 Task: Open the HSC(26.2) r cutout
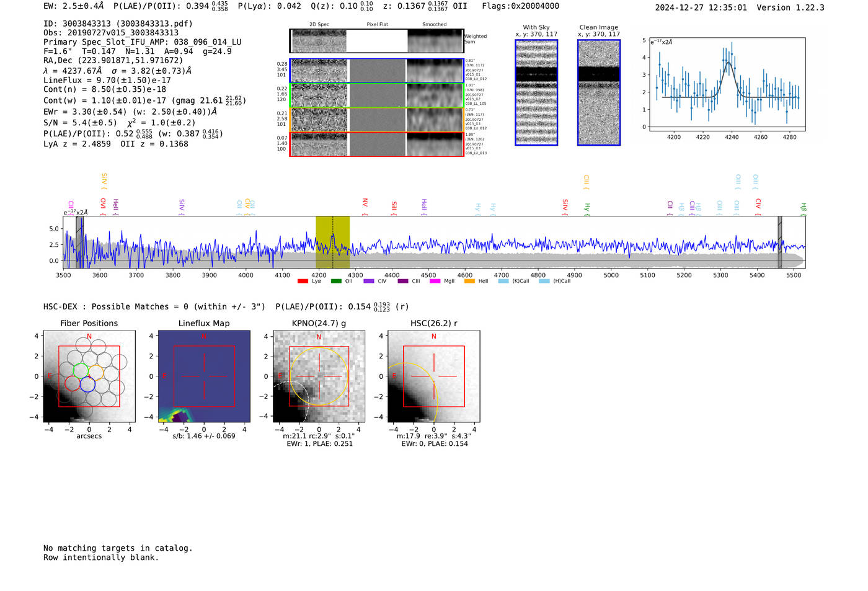[x=433, y=376]
